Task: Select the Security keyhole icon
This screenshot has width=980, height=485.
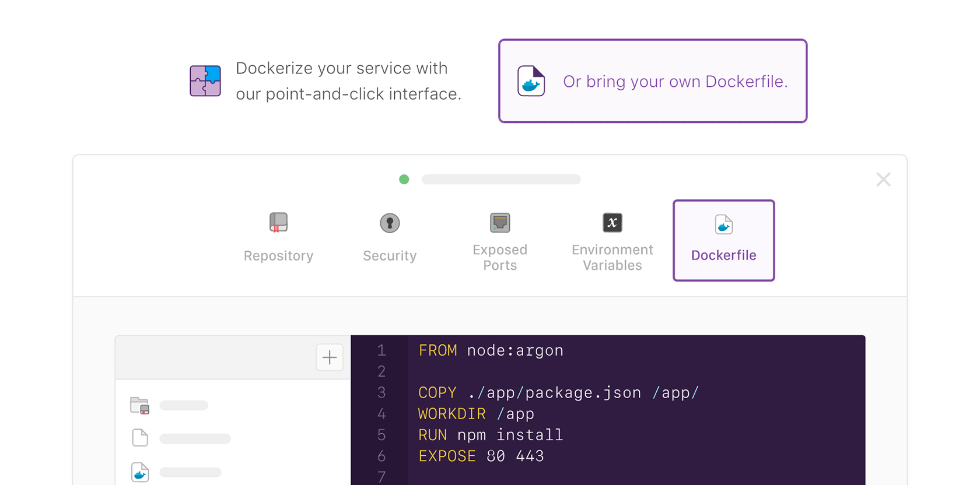Action: (390, 223)
